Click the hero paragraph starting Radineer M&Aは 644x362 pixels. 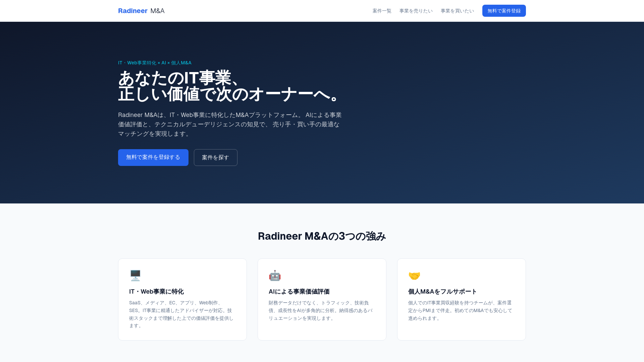[x=230, y=124]
